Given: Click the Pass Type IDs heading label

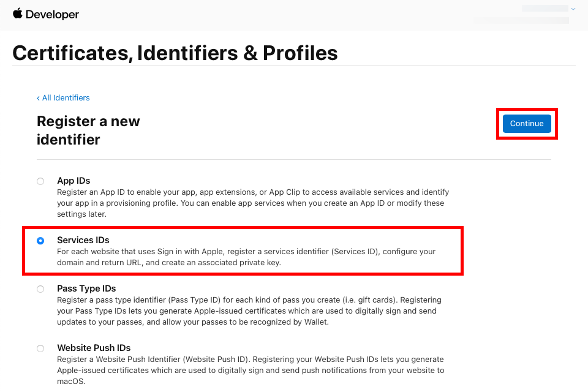Looking at the screenshot, I should click(x=86, y=288).
